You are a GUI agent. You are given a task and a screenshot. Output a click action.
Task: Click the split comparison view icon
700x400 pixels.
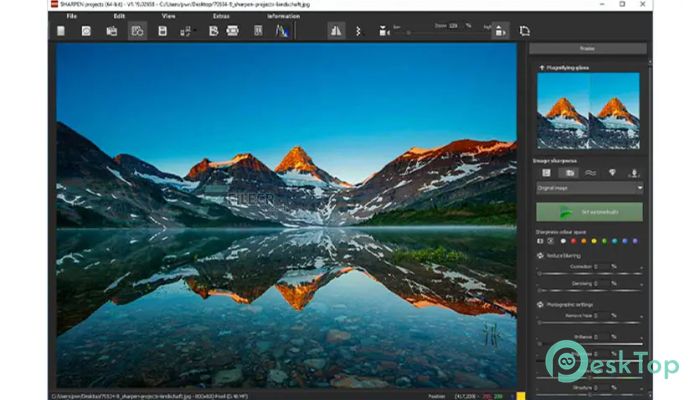click(x=336, y=31)
